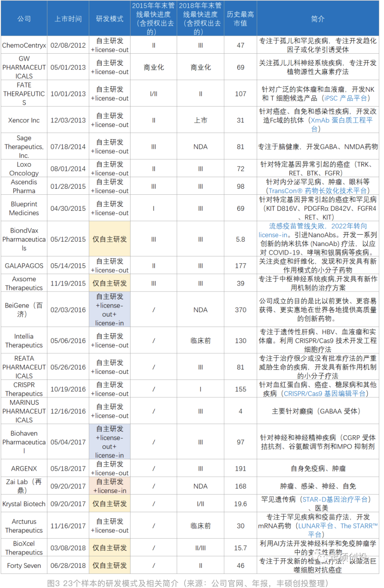Select the Biohaven Pharmaceutical company cell

pos(24,442)
